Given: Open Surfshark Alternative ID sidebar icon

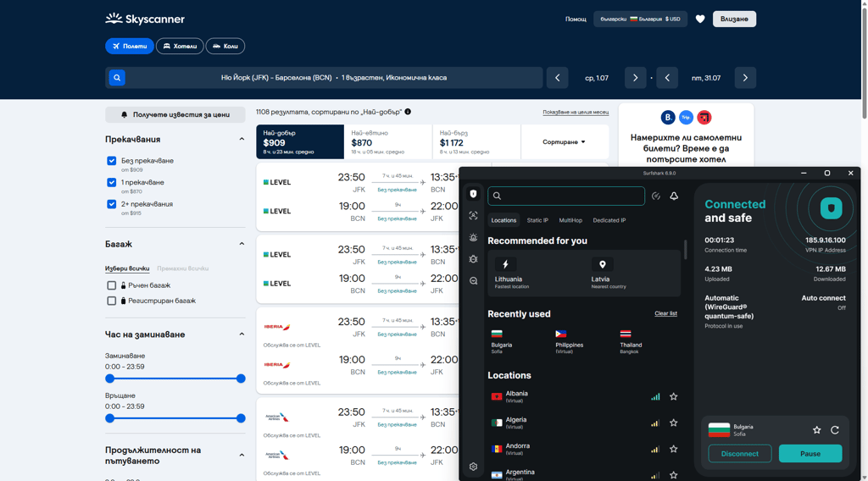Looking at the screenshot, I should (x=473, y=216).
